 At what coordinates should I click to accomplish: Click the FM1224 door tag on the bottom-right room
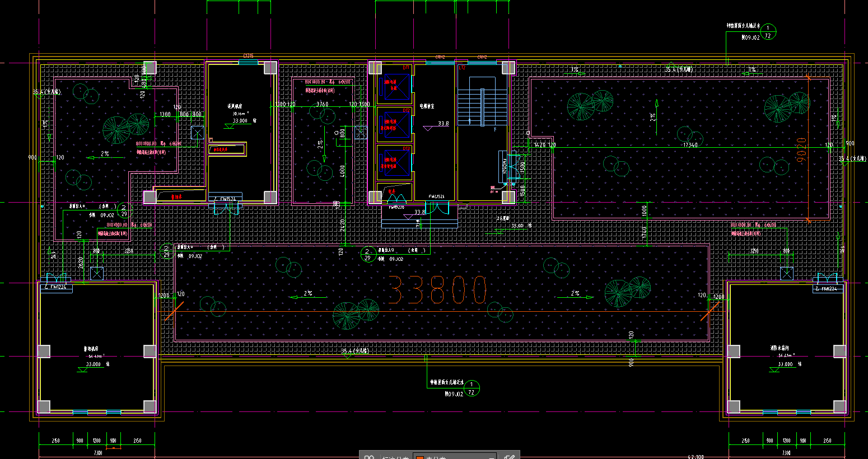point(826,289)
